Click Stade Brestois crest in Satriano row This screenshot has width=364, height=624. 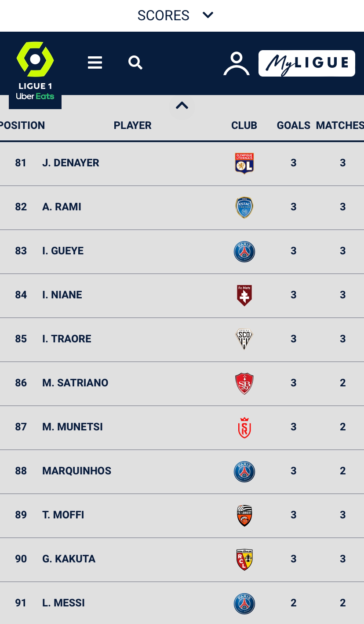click(x=244, y=383)
